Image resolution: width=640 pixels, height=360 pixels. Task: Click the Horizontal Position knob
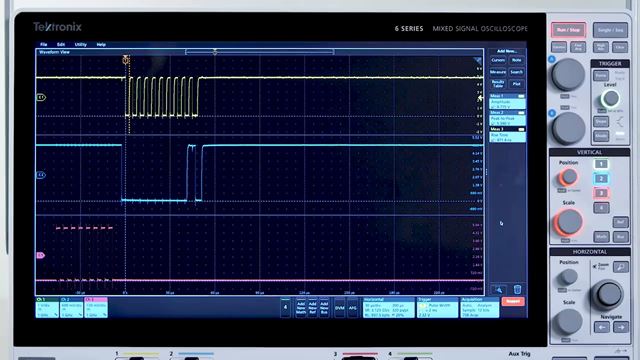568,278
